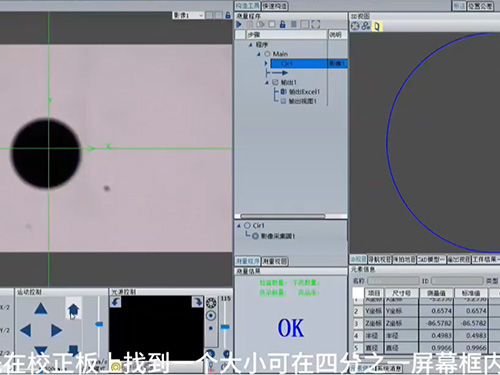Click the 直径 measured value 0.9966
500x375 pixels.
441,348
